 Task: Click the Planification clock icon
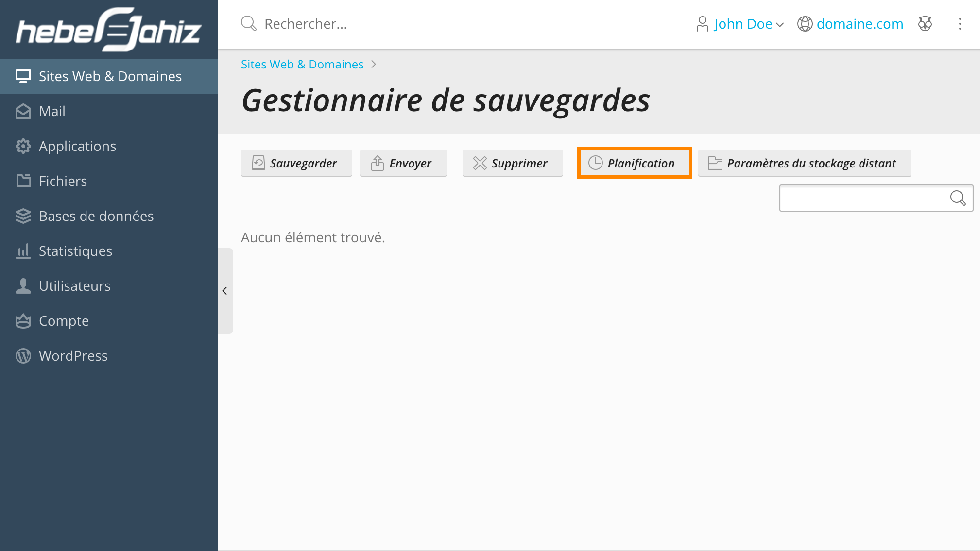(x=595, y=163)
